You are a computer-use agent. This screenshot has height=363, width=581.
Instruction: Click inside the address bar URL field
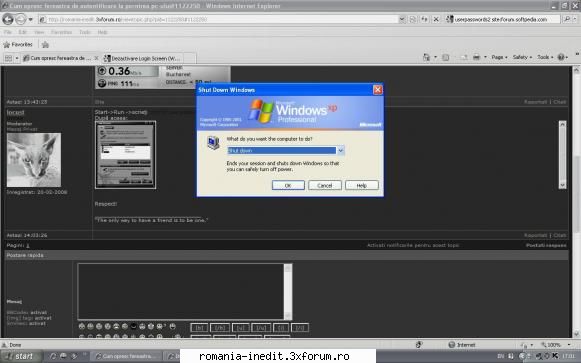(218, 19)
